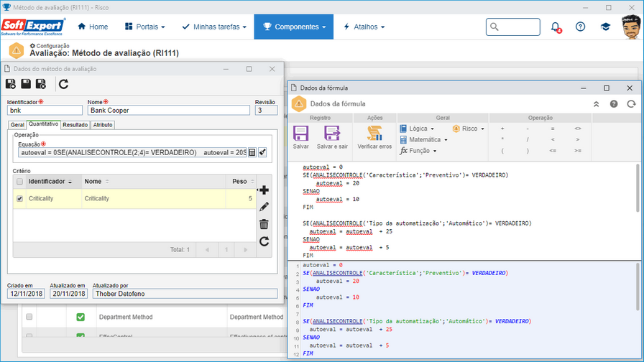Go to the next criteria page
The height and width of the screenshot is (362, 644).
click(246, 249)
